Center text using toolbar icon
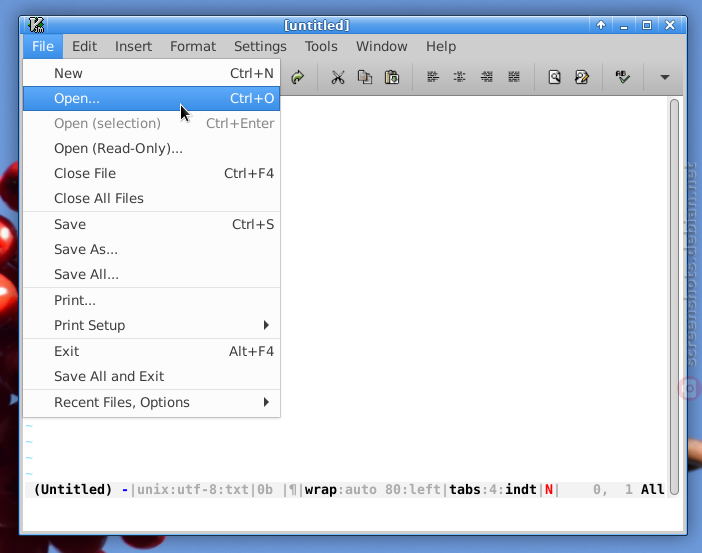 (459, 77)
